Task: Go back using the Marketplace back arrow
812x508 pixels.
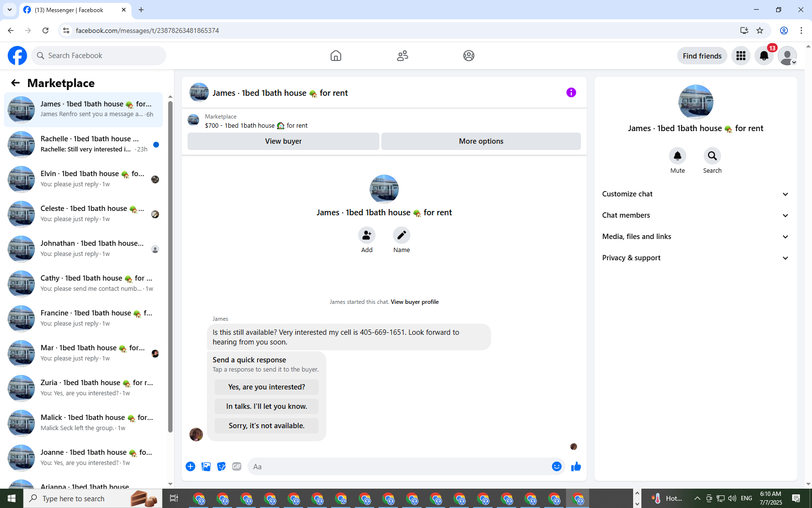Action: coord(15,83)
